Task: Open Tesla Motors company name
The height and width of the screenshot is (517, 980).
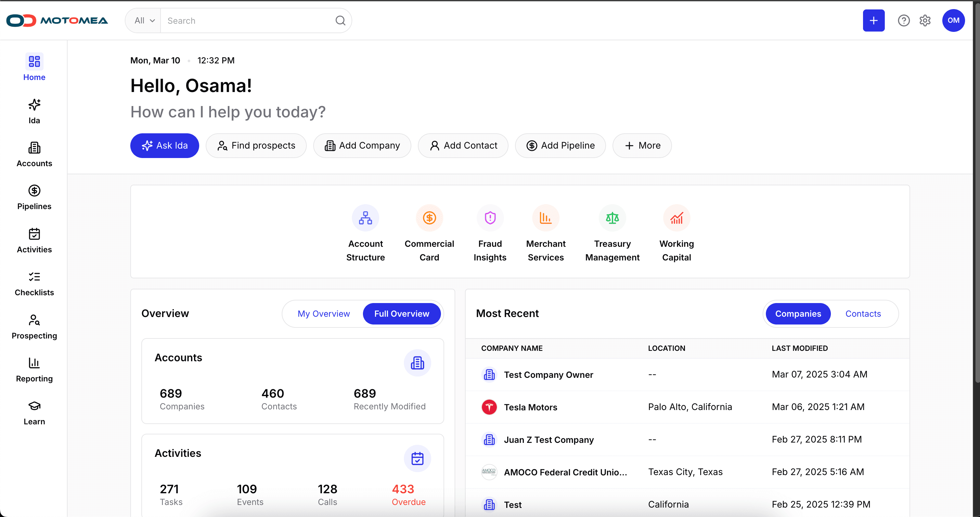Action: (x=530, y=407)
